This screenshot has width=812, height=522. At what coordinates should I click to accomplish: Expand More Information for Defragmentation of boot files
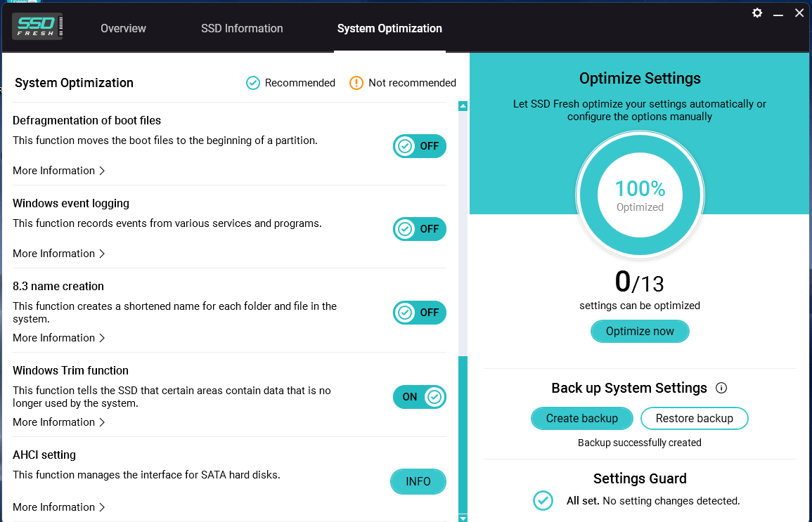point(58,171)
